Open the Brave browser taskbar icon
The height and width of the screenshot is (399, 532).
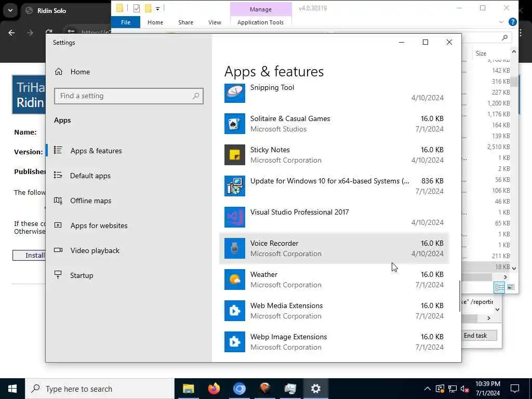tap(264, 389)
